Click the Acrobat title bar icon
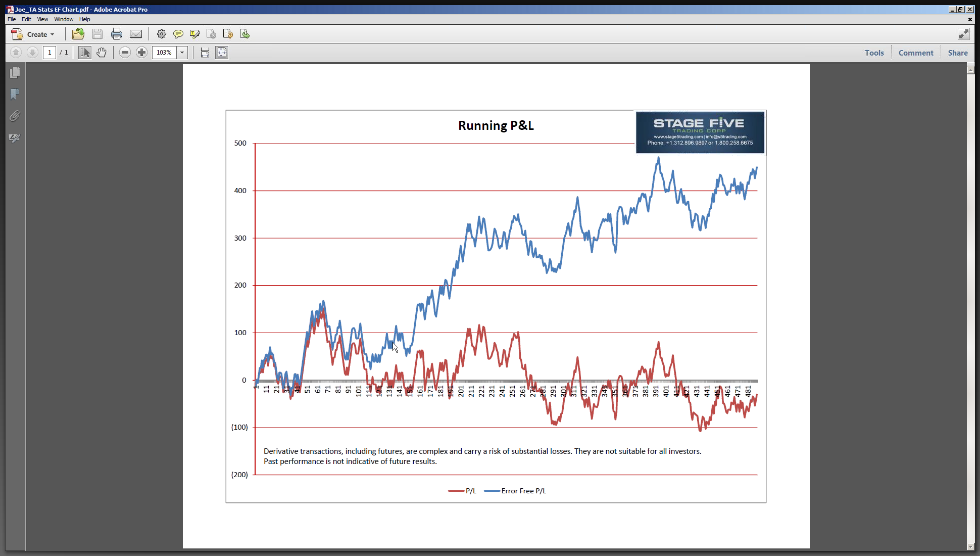This screenshot has height=556, width=980. pos(10,9)
